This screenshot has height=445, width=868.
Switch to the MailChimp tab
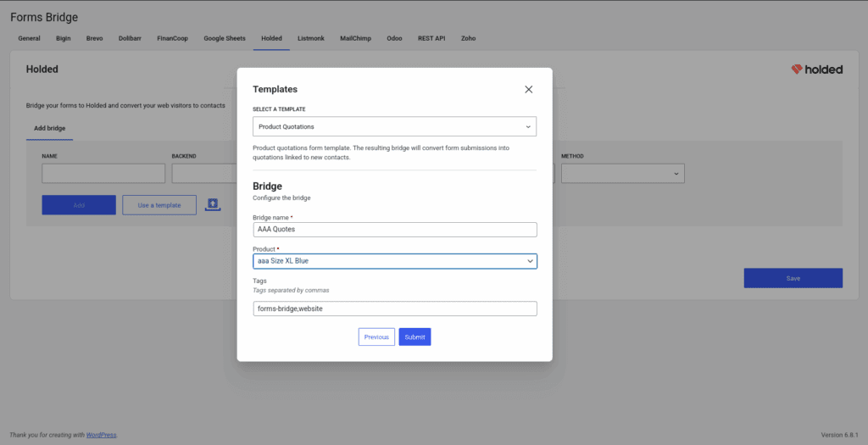(355, 39)
